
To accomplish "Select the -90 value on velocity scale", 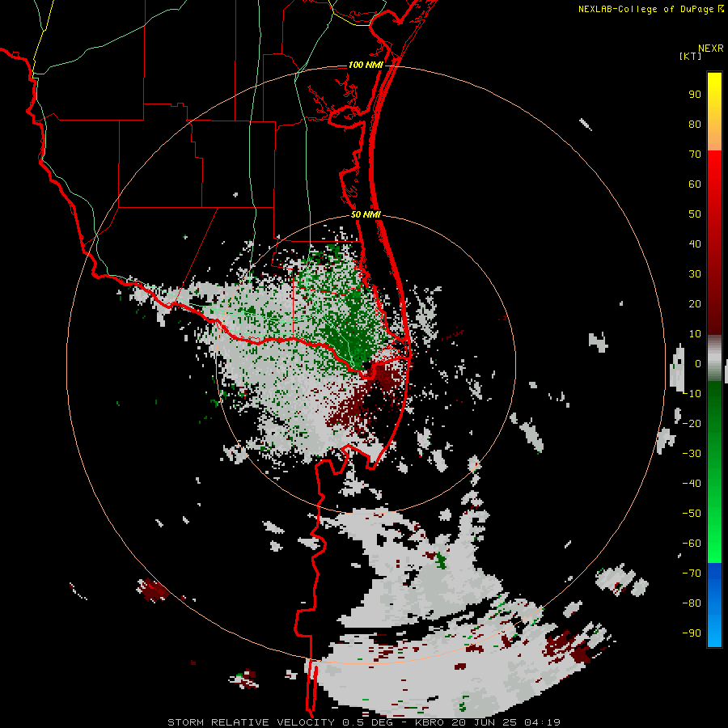I will (x=692, y=633).
